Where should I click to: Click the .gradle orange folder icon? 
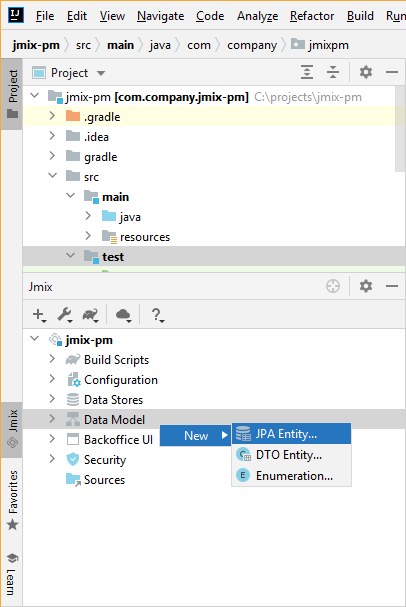pos(73,116)
